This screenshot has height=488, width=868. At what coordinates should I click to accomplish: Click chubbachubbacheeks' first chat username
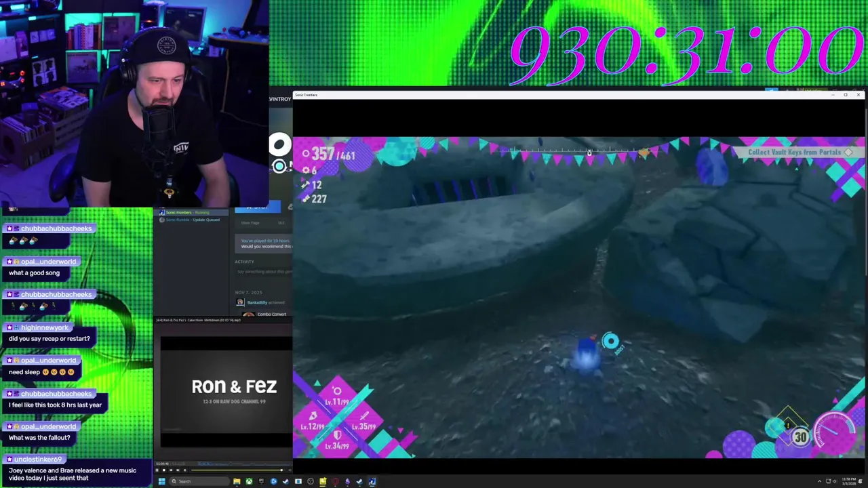56,228
